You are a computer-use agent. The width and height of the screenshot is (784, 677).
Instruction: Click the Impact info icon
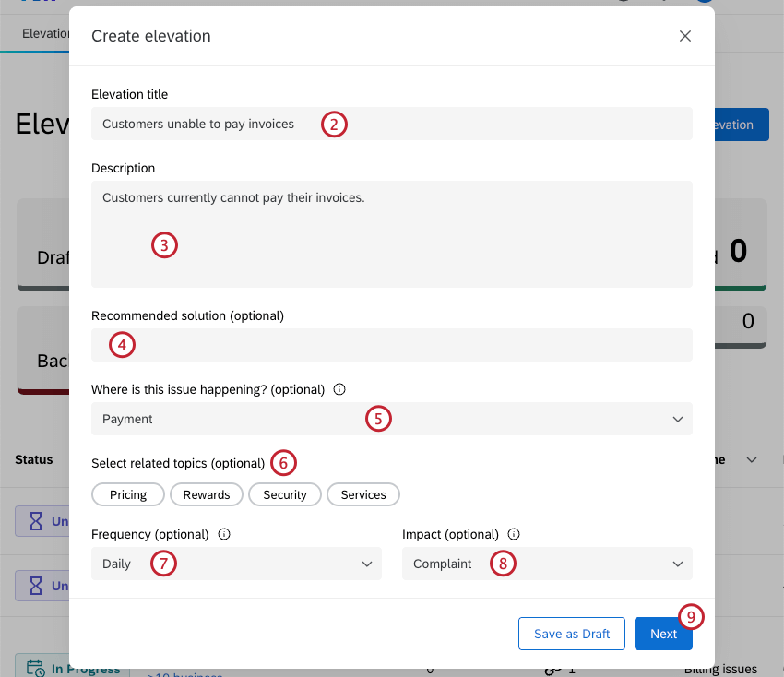513,534
